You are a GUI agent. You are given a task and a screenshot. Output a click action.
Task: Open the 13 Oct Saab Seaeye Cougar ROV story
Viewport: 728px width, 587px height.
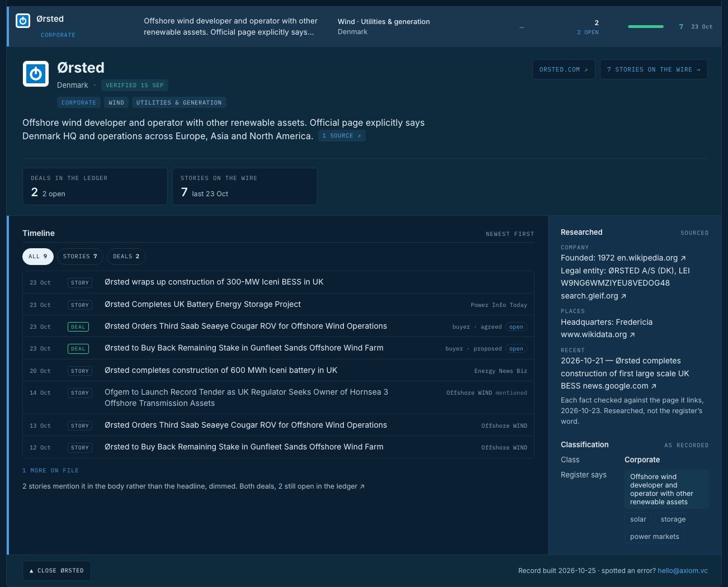click(278, 425)
